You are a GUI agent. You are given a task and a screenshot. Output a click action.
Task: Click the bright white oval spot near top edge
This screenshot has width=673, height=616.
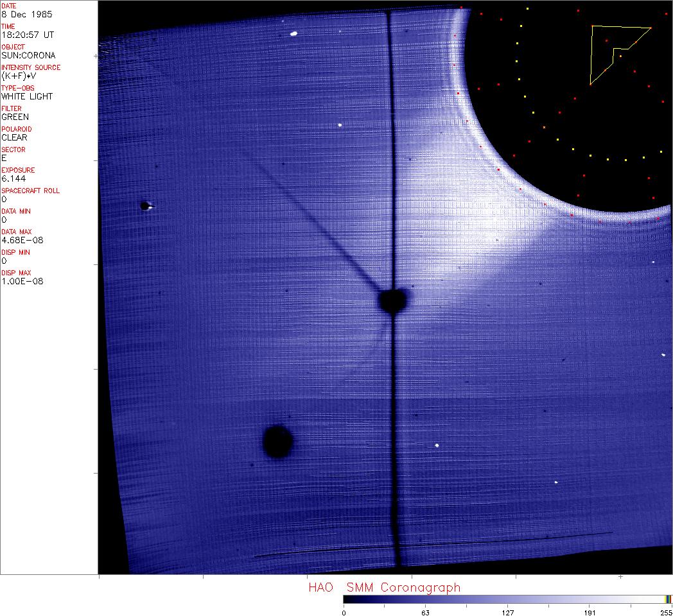click(293, 34)
